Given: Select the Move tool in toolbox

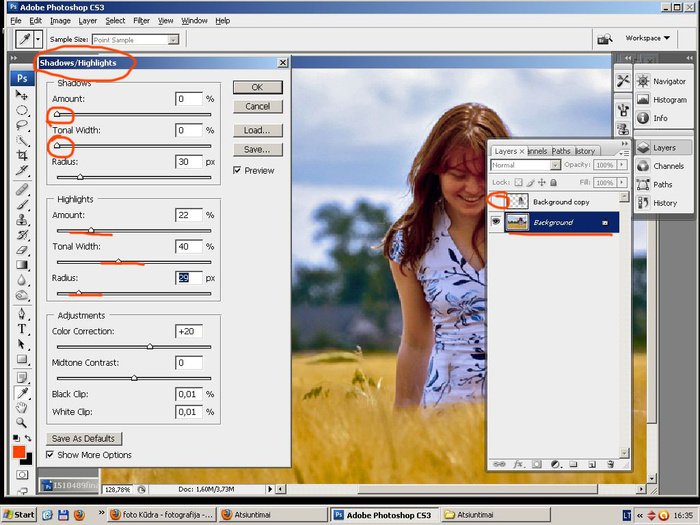Looking at the screenshot, I should coord(22,95).
